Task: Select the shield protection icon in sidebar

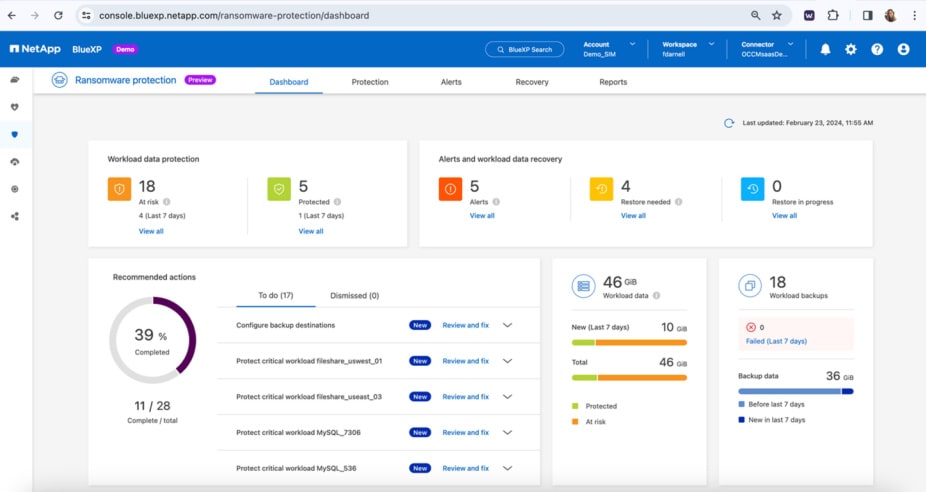Action: point(15,134)
